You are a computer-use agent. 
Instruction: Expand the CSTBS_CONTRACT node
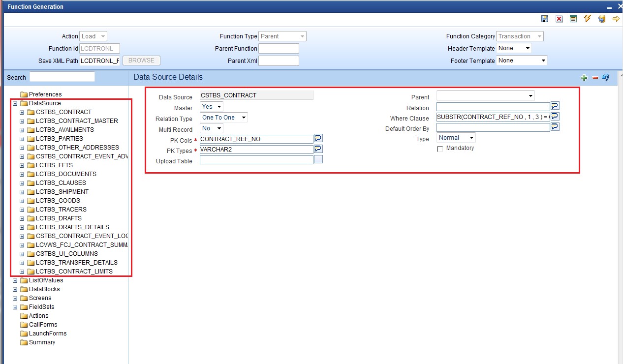tap(22, 112)
